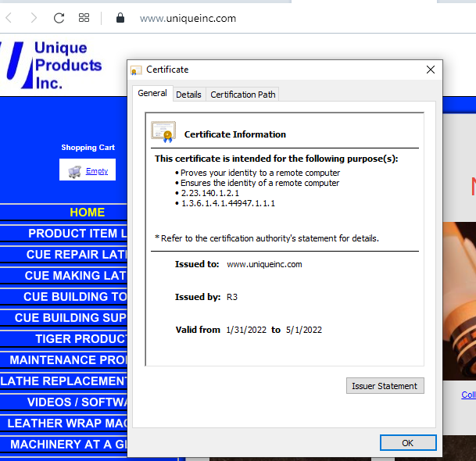Open VIDEOS / SOFTWARE menu entry
476x461 pixels.
(x=63, y=402)
